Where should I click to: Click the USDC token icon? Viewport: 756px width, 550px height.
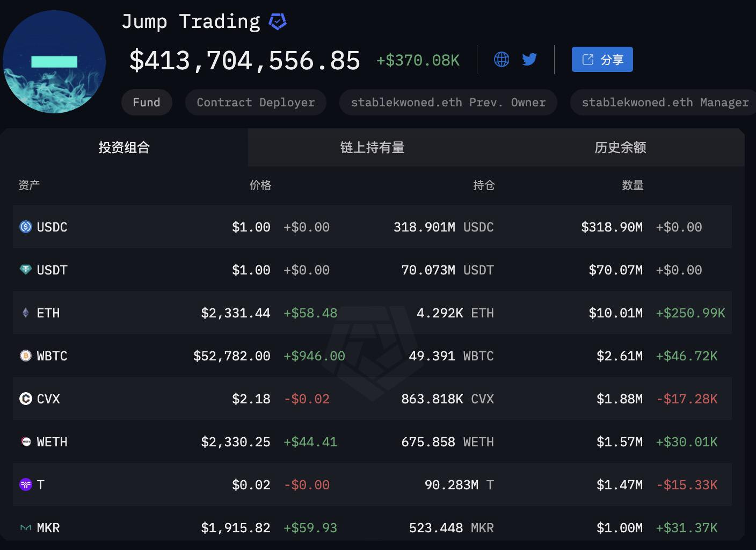(26, 227)
